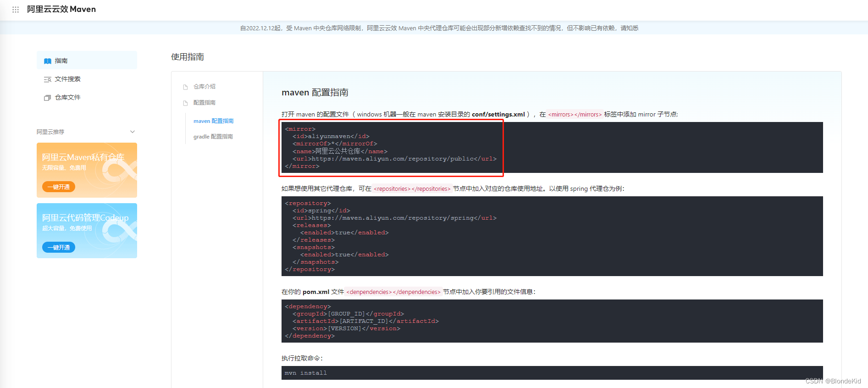The image size is (868, 388).
Task: Click the 执行拉取命令 label
Action: pyautogui.click(x=302, y=359)
